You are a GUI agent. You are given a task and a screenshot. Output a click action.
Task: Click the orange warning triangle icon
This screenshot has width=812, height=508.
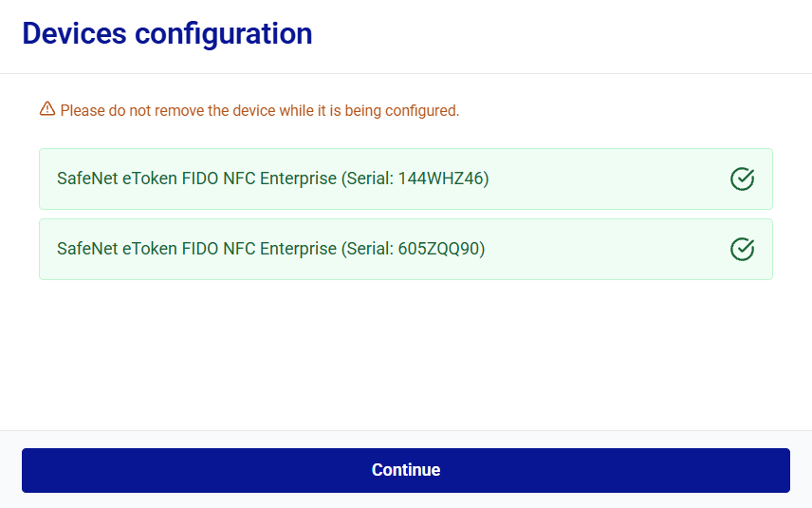click(x=47, y=109)
